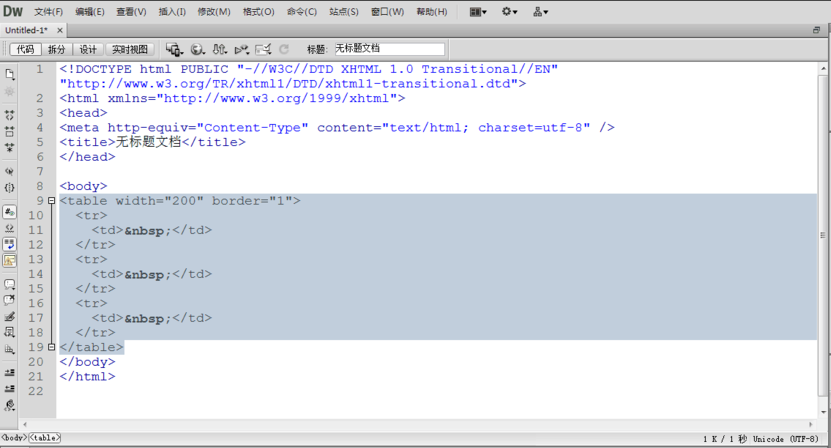
Task: Switch to 拆分 (Split) view
Action: pyautogui.click(x=57, y=49)
